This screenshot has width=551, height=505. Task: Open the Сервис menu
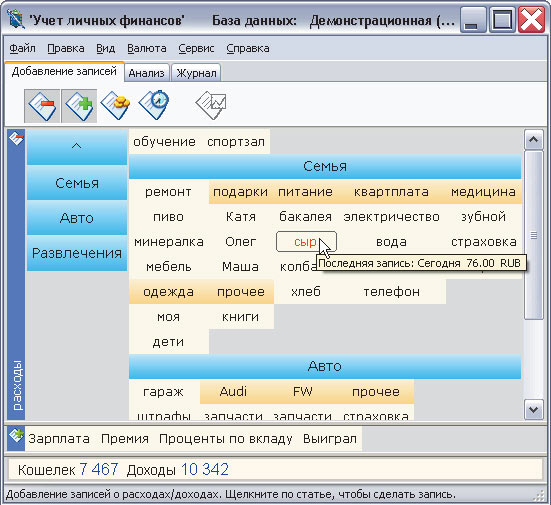point(196,48)
